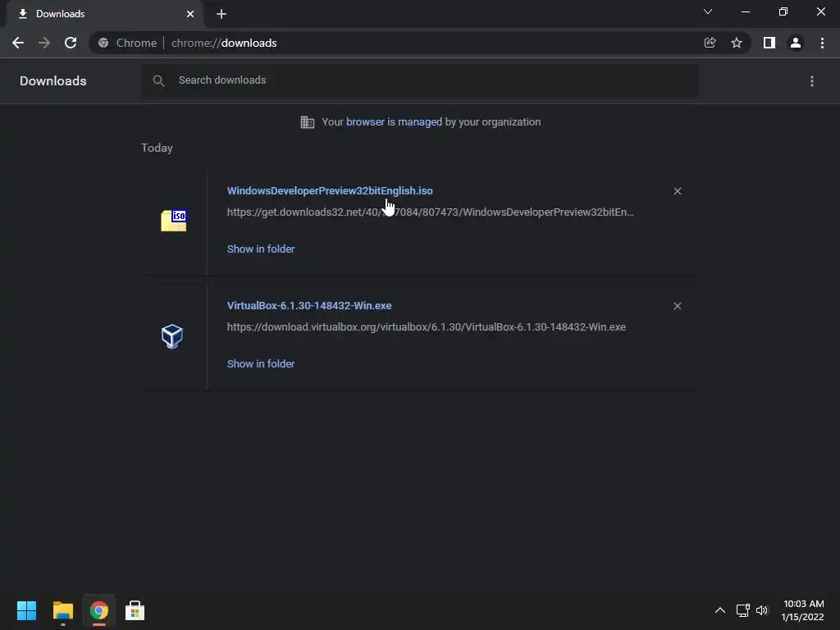Screen dimensions: 840x630
Task: Reload the downloads page
Action: (x=71, y=43)
